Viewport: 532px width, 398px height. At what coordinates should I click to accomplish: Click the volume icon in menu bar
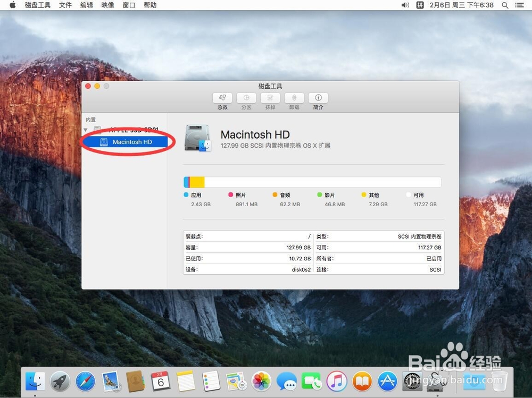point(405,5)
